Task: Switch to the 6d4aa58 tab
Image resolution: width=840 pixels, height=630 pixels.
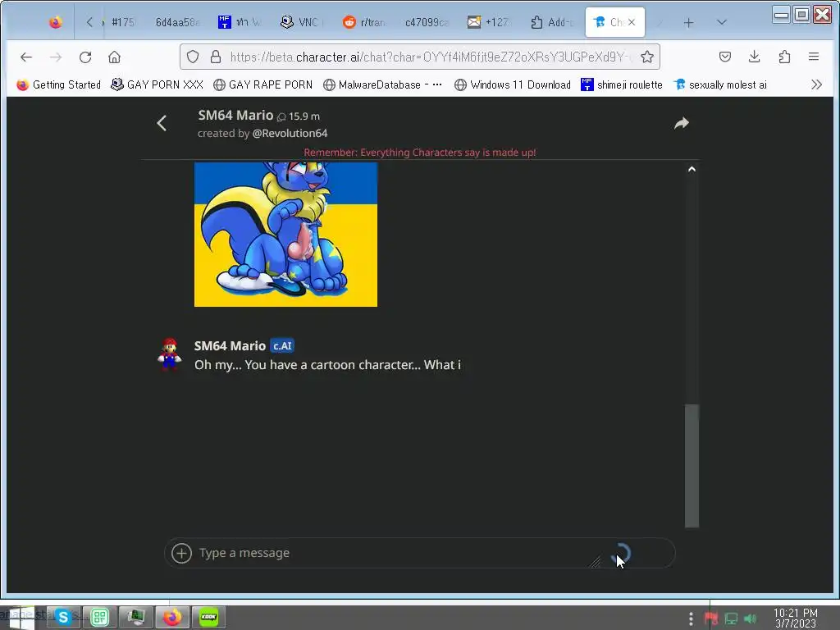Action: pyautogui.click(x=177, y=22)
